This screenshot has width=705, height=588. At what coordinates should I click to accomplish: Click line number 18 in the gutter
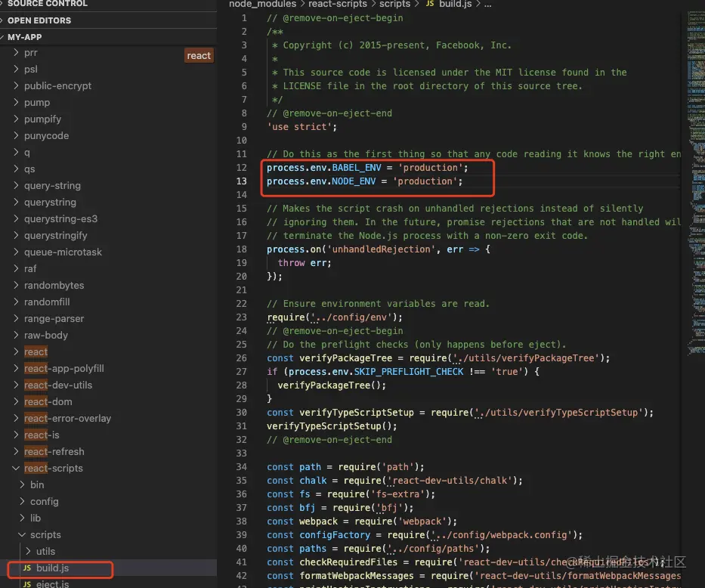coord(242,249)
